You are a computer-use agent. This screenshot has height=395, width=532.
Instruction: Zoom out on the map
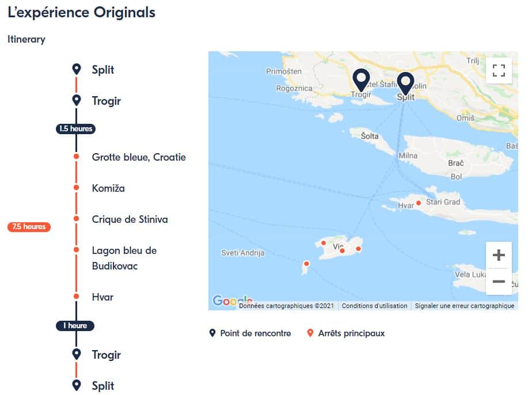(499, 282)
